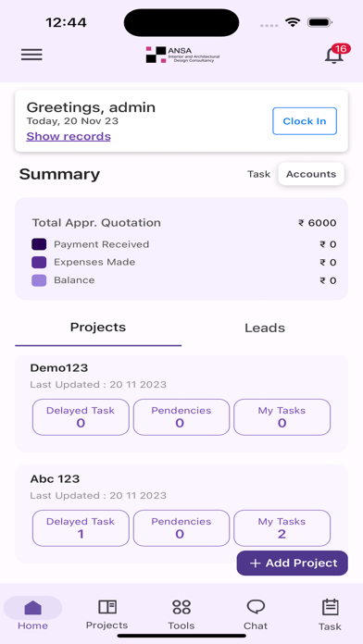The image size is (363, 644).
Task: Click the Expenses Made label
Action: coord(94,262)
